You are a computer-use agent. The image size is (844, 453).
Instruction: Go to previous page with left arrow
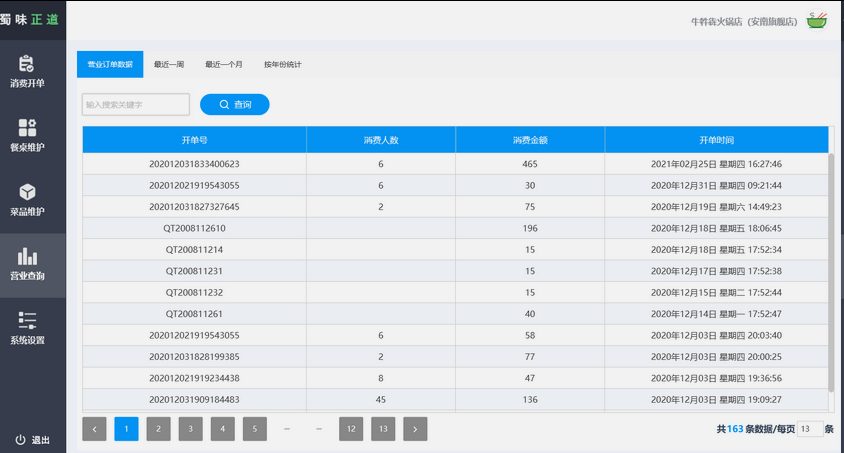(94, 429)
